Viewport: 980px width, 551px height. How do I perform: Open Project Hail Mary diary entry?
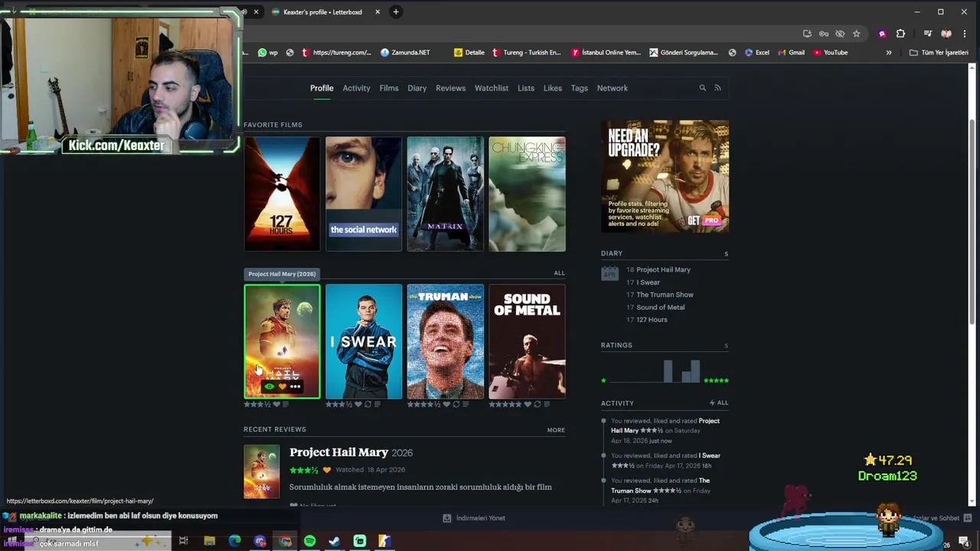tap(663, 269)
